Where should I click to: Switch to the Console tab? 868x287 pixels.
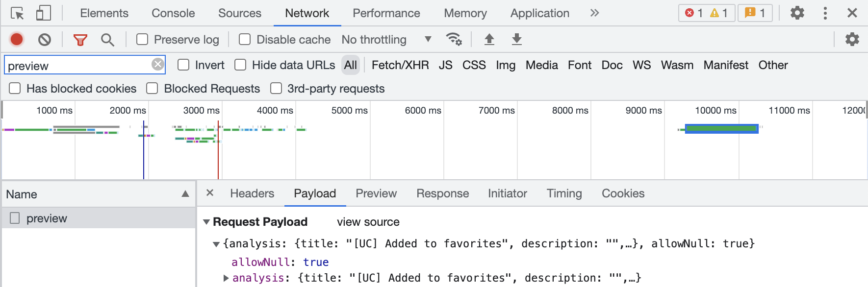(x=173, y=13)
